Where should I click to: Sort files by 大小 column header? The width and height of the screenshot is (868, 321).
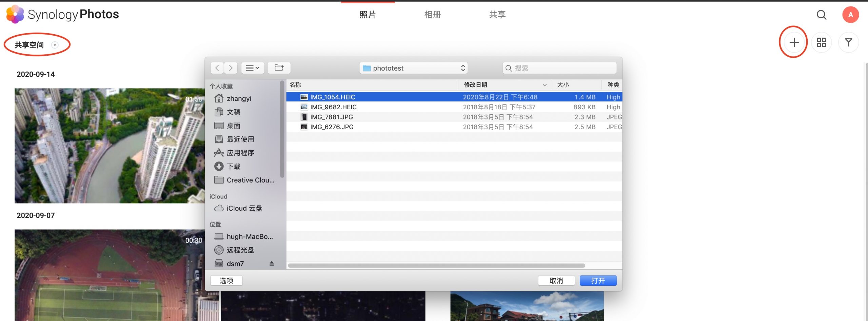point(576,85)
